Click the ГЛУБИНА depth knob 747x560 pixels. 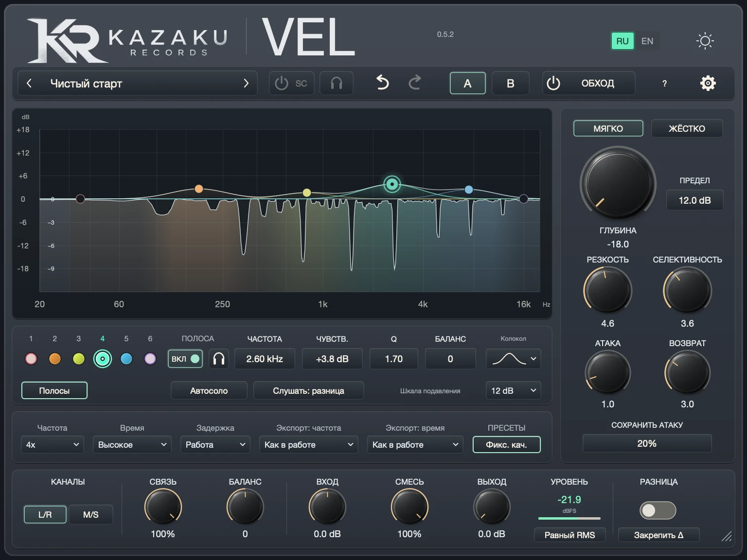(x=618, y=183)
